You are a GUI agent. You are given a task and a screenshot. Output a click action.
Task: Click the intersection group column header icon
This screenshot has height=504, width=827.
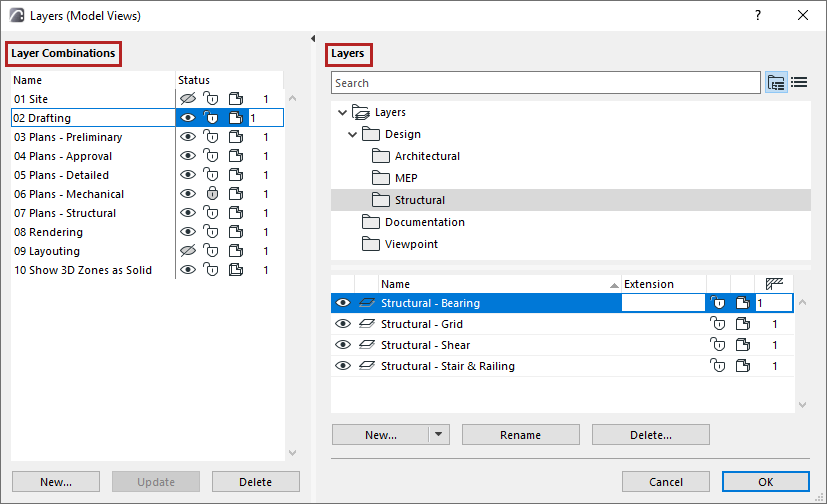[774, 284]
